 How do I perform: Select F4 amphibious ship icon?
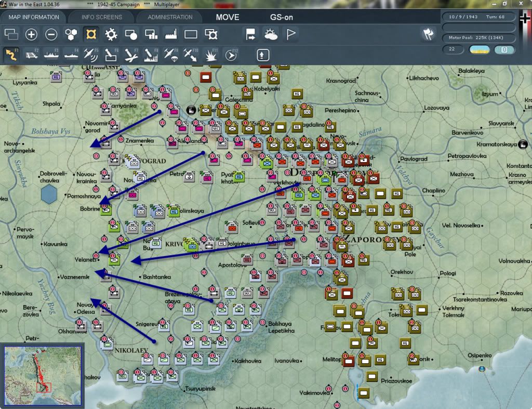tap(71, 55)
